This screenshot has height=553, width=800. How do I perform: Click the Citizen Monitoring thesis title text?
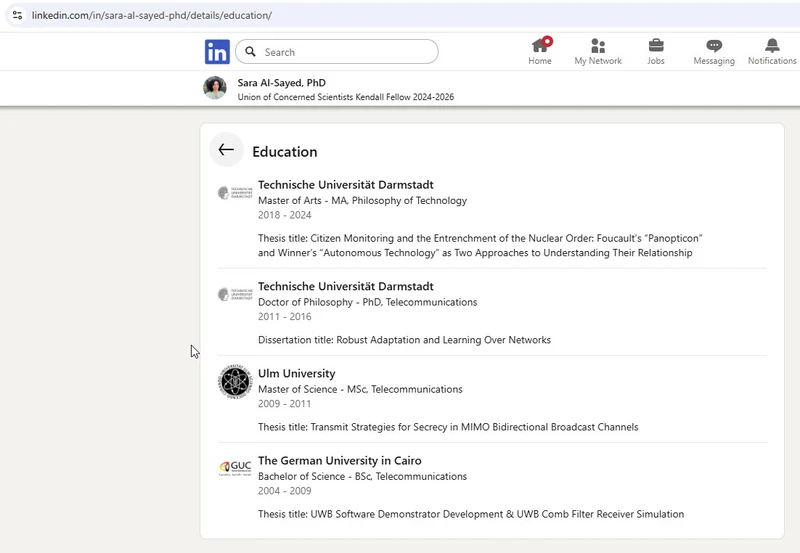[x=480, y=245]
